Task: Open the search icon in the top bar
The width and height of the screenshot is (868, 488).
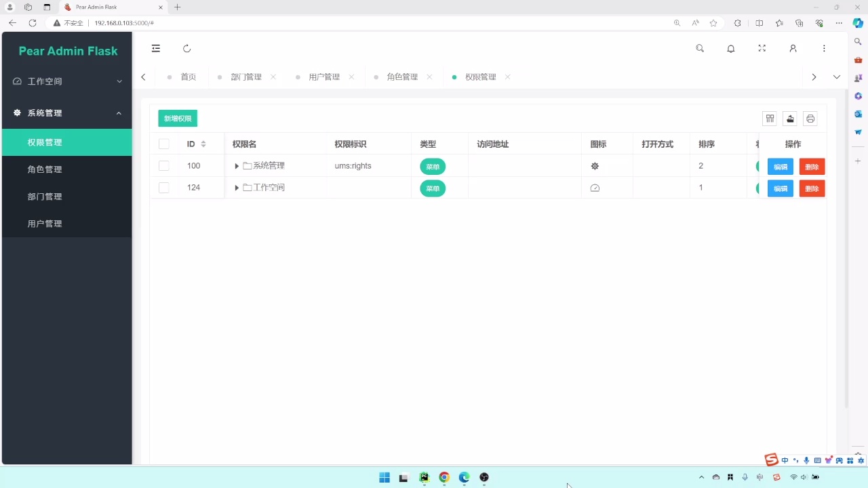Action: point(700,48)
